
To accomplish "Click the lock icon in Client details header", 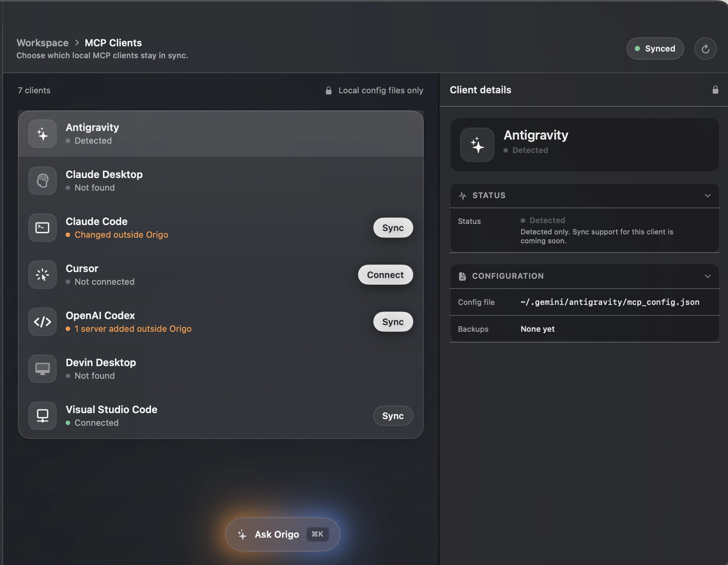I will (x=715, y=90).
